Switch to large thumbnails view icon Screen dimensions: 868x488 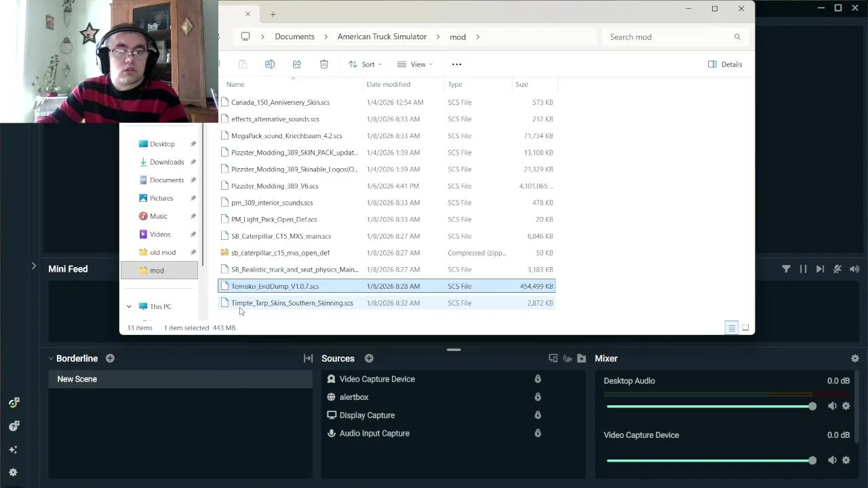coord(745,328)
